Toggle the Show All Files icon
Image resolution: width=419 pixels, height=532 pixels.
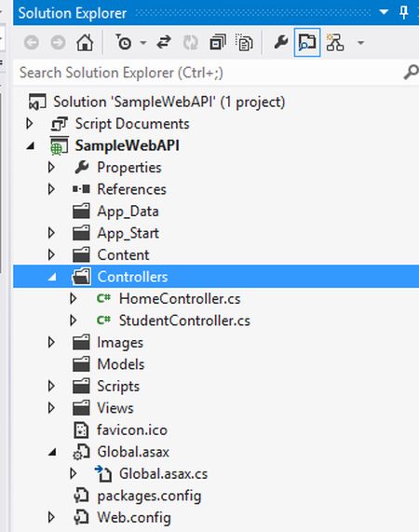pos(244,43)
